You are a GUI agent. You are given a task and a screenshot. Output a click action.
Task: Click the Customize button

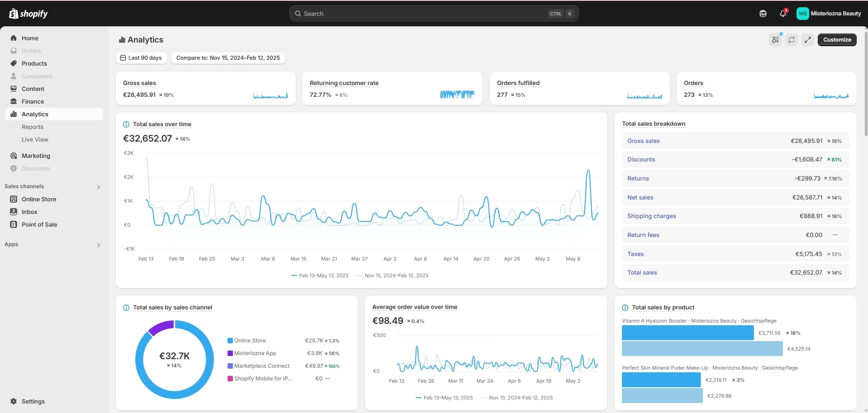pyautogui.click(x=837, y=40)
